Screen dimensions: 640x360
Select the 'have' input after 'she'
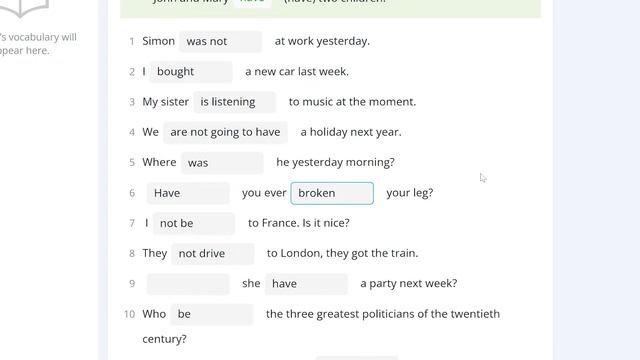pyautogui.click(x=307, y=284)
